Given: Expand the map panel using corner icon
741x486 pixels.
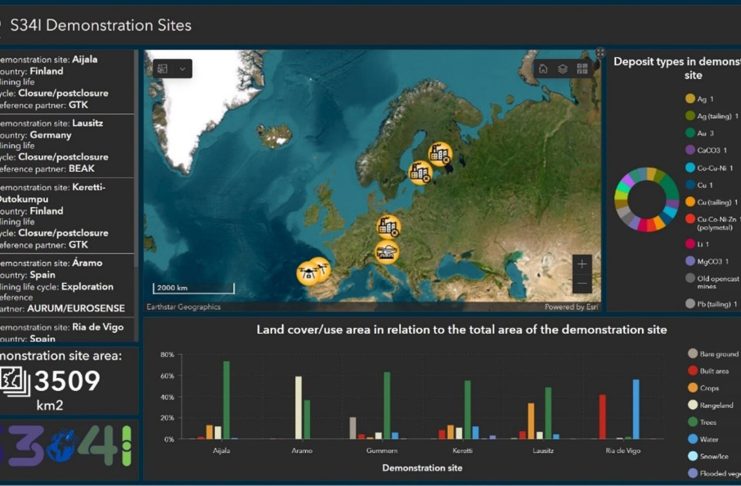Looking at the screenshot, I should click(x=600, y=54).
